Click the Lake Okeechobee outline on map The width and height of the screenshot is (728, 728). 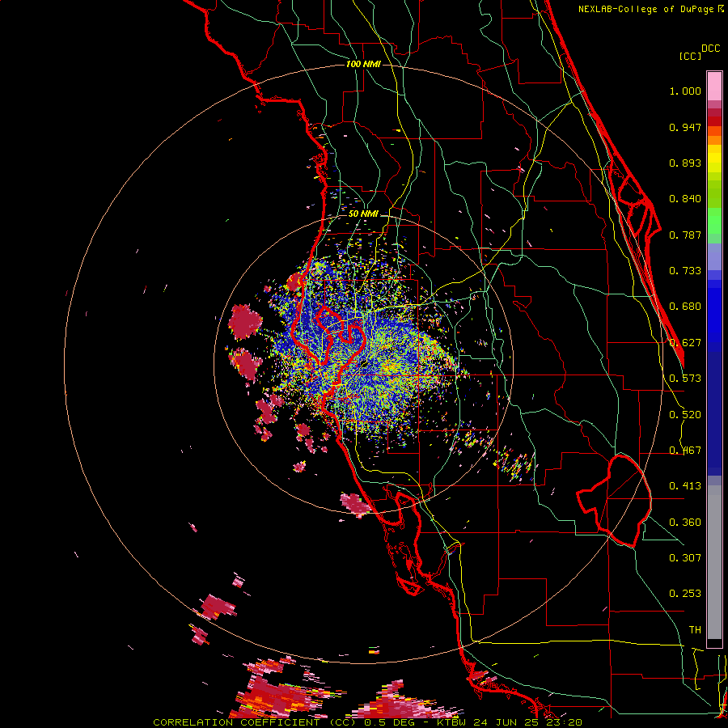pyautogui.click(x=614, y=501)
